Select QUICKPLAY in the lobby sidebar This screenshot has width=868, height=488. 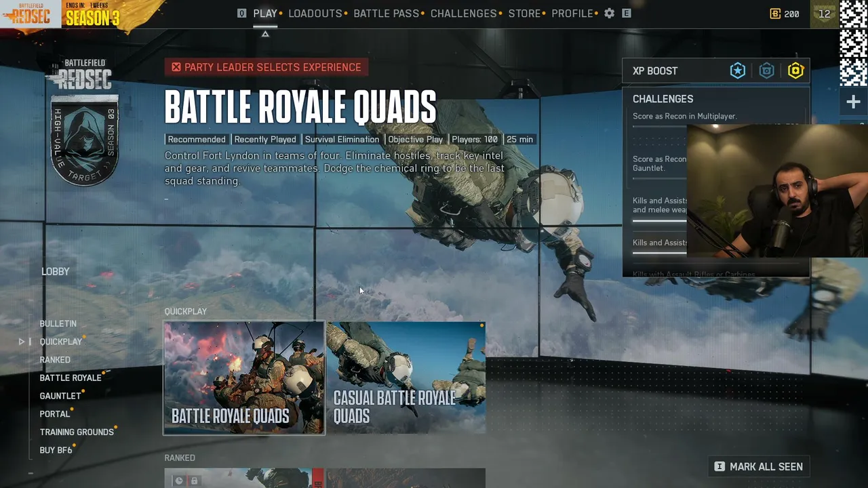(60, 342)
